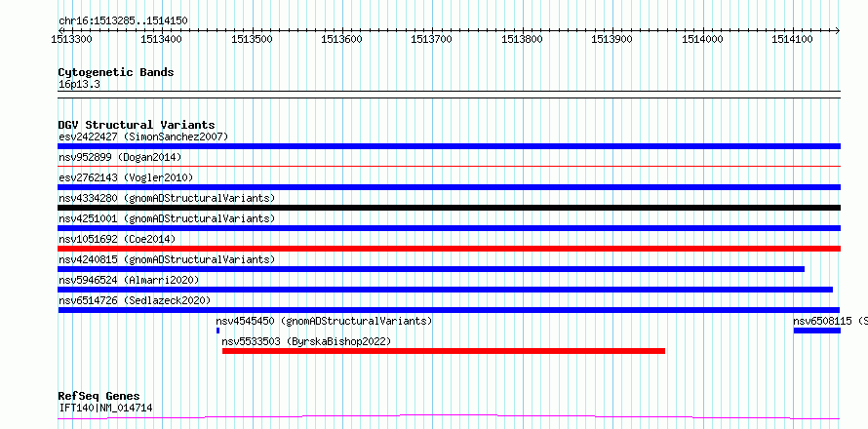
Task: Open variant nsv6508115 label
Action: pos(830,321)
